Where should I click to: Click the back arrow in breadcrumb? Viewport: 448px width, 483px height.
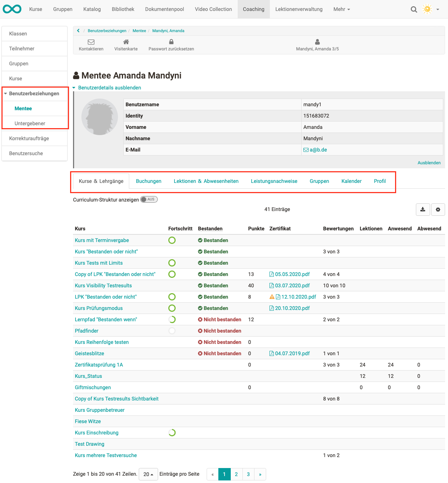(78, 31)
